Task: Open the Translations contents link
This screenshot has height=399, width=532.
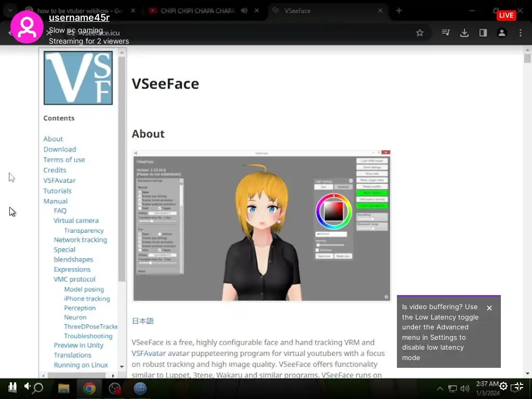Action: tap(72, 355)
